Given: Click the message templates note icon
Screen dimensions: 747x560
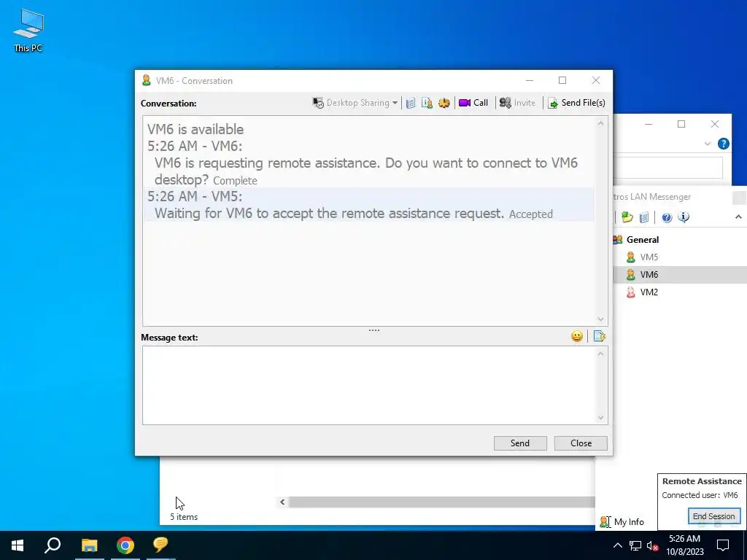Looking at the screenshot, I should point(600,336).
